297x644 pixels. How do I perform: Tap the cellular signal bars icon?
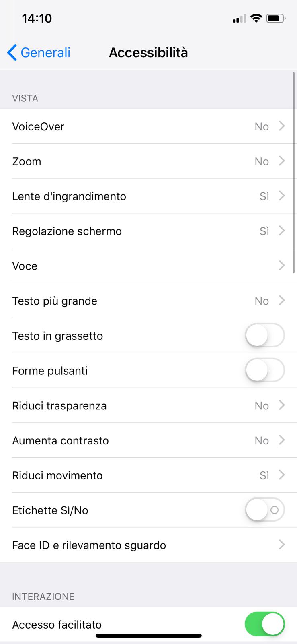239,19
